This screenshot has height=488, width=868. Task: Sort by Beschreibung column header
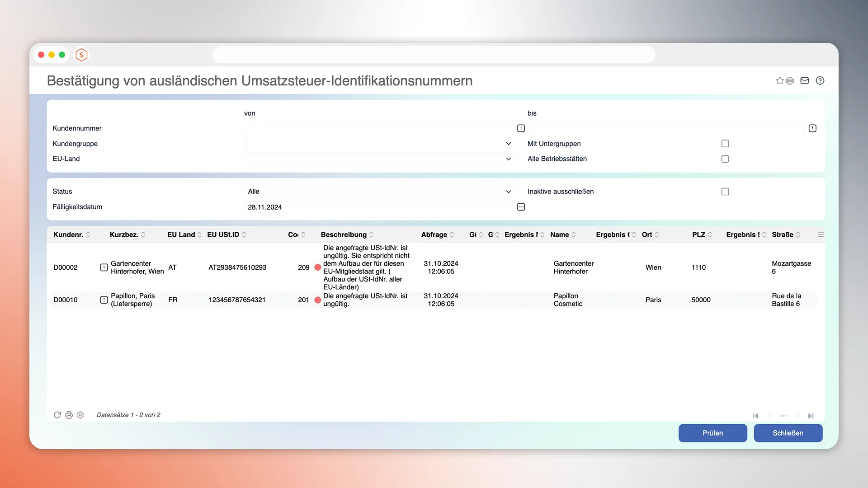tap(344, 235)
